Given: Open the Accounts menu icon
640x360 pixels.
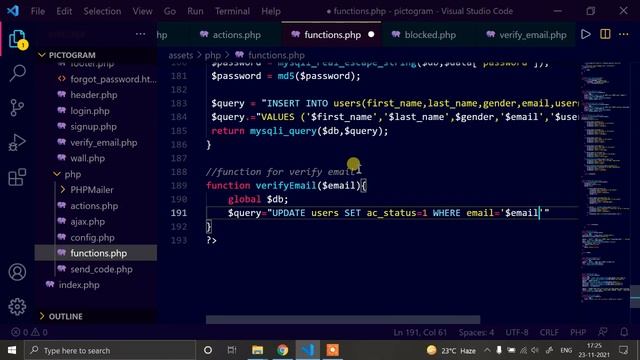Looking at the screenshot, I should point(17,272).
